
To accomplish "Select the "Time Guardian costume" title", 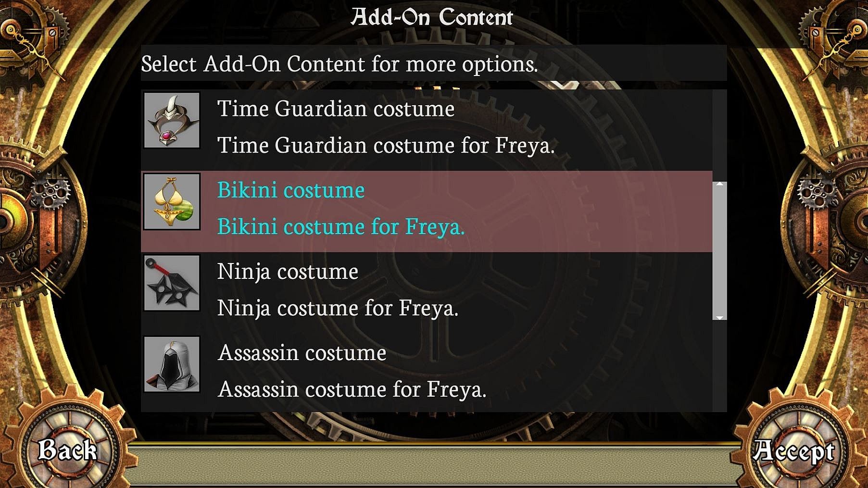I will point(336,109).
